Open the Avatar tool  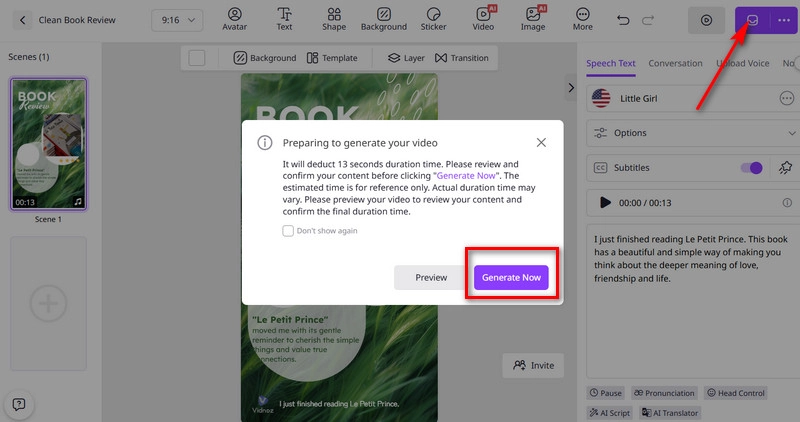coord(234,19)
